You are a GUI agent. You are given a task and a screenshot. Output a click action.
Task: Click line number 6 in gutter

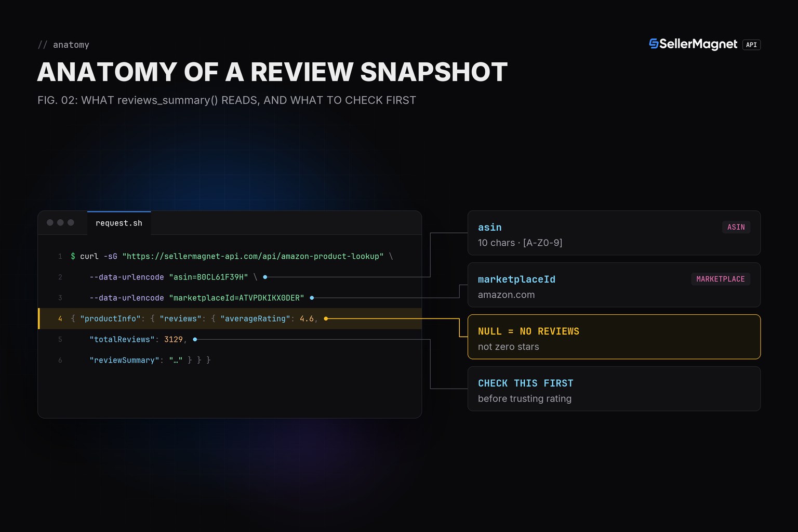click(x=60, y=360)
